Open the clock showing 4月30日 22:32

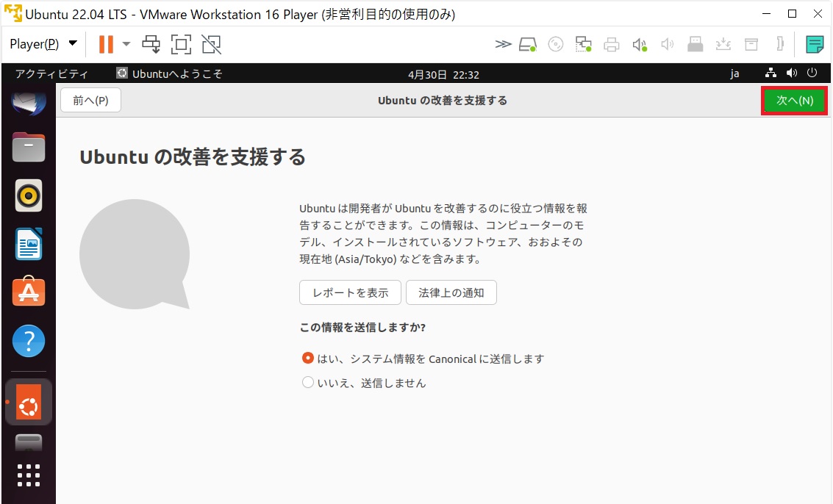coord(443,74)
